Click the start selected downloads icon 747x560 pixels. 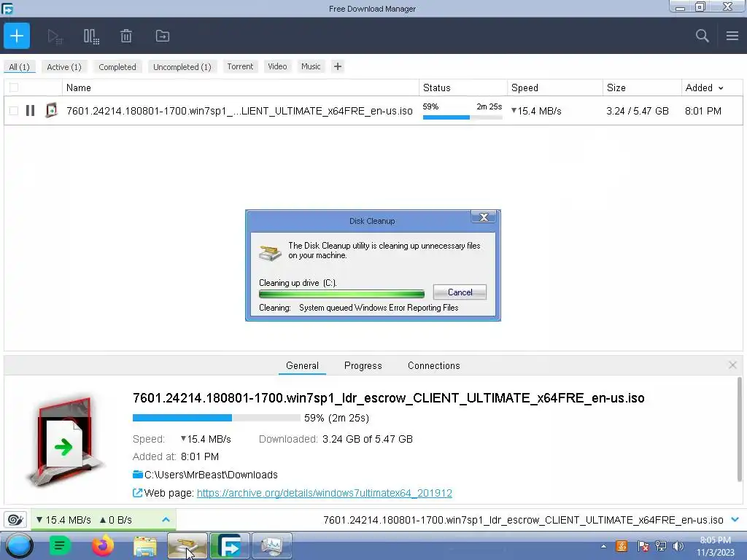point(55,36)
